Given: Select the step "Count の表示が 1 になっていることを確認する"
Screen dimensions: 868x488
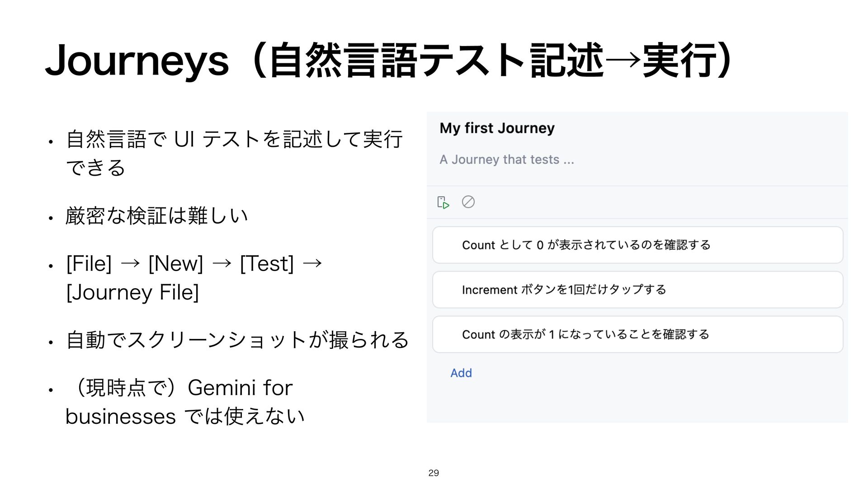Looking at the screenshot, I should tap(637, 334).
